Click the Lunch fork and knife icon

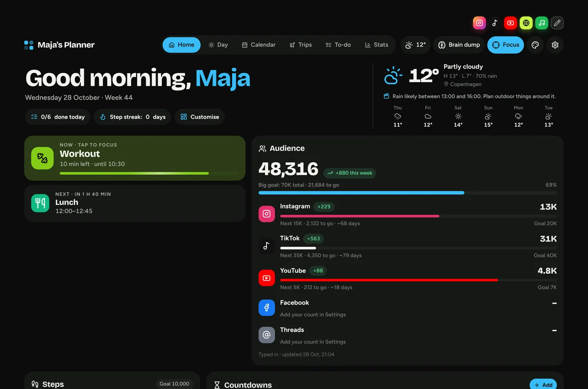(x=40, y=203)
